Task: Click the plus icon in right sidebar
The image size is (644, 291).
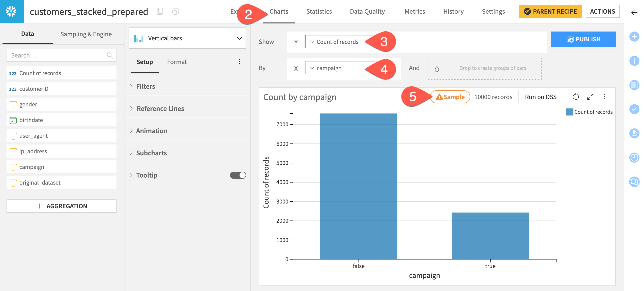Action: 634,37
